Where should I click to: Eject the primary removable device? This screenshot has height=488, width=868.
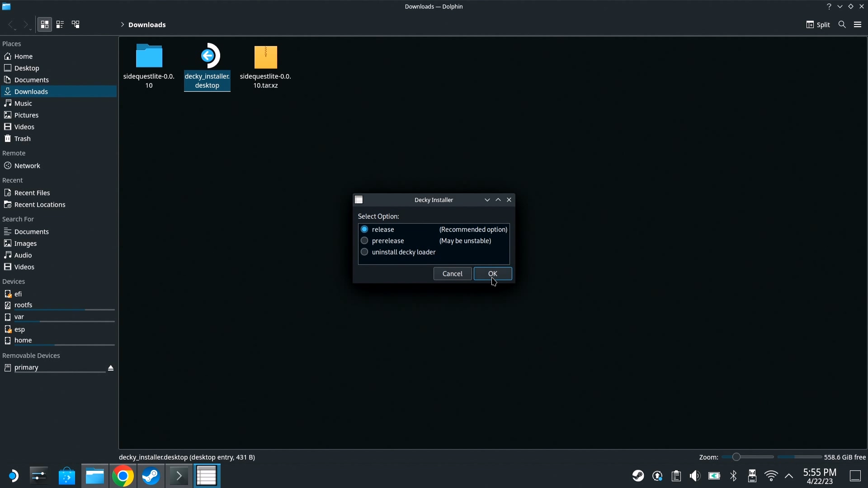[x=111, y=368]
